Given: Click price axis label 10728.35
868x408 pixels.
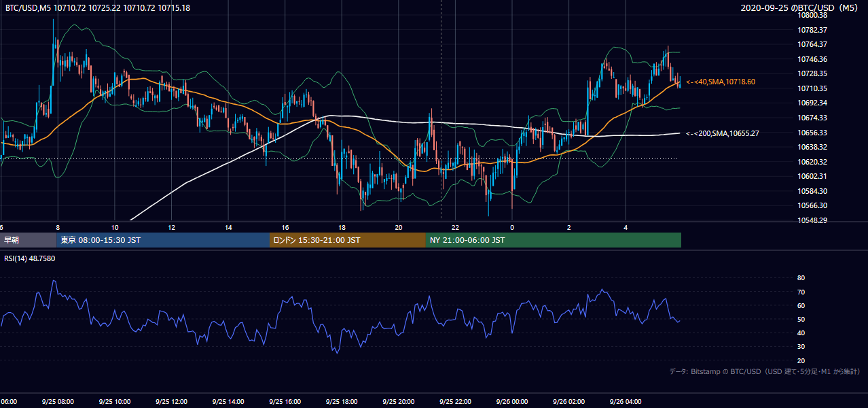Looking at the screenshot, I should [x=812, y=73].
